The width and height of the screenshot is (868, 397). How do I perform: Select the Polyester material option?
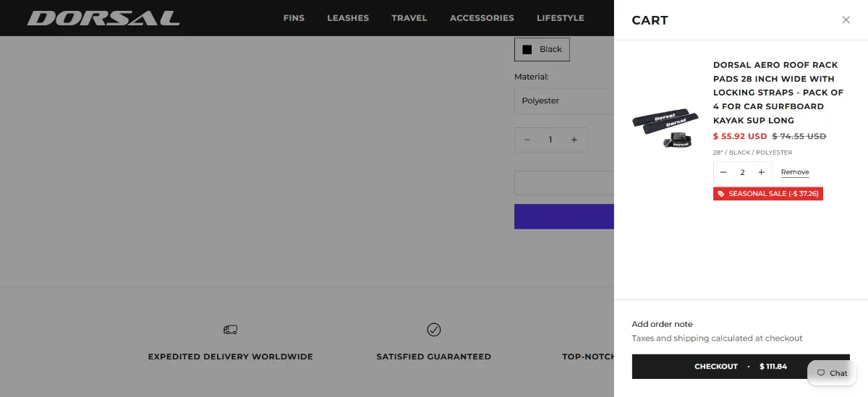pos(564,101)
